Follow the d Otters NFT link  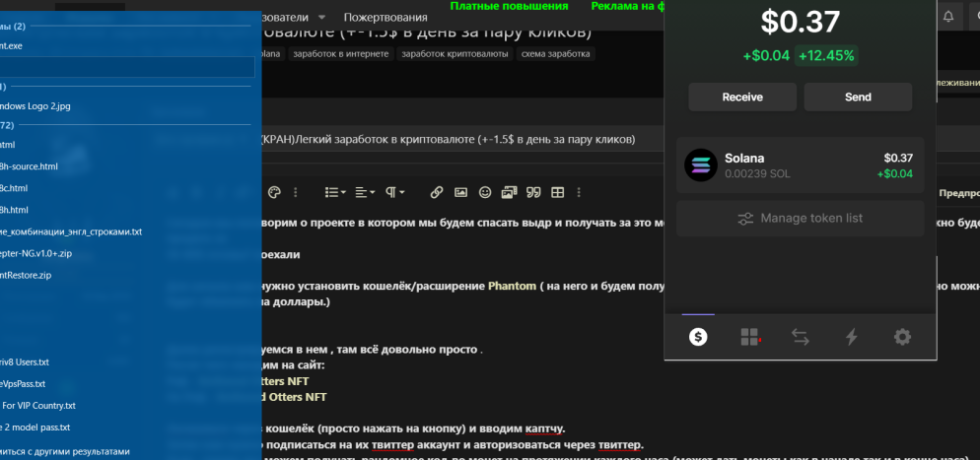294,397
